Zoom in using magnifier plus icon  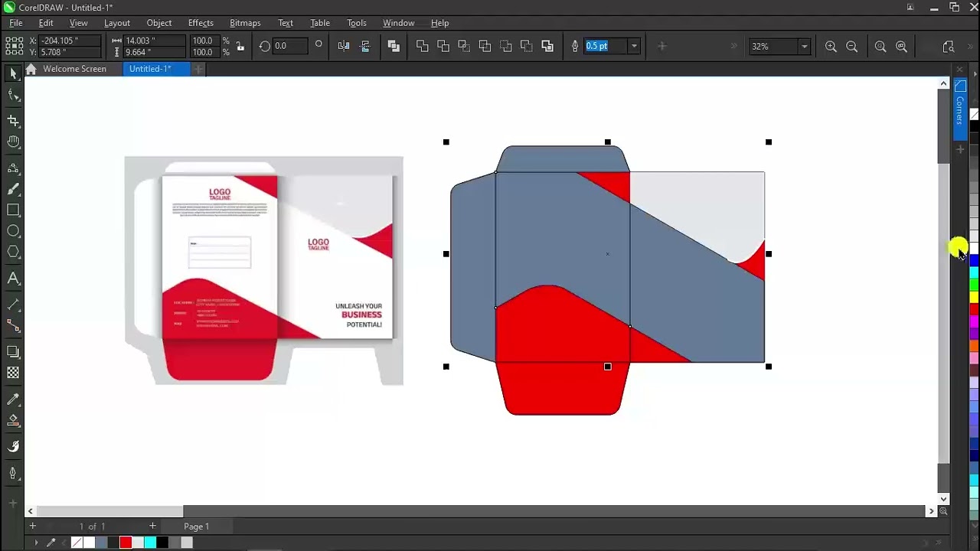(831, 47)
